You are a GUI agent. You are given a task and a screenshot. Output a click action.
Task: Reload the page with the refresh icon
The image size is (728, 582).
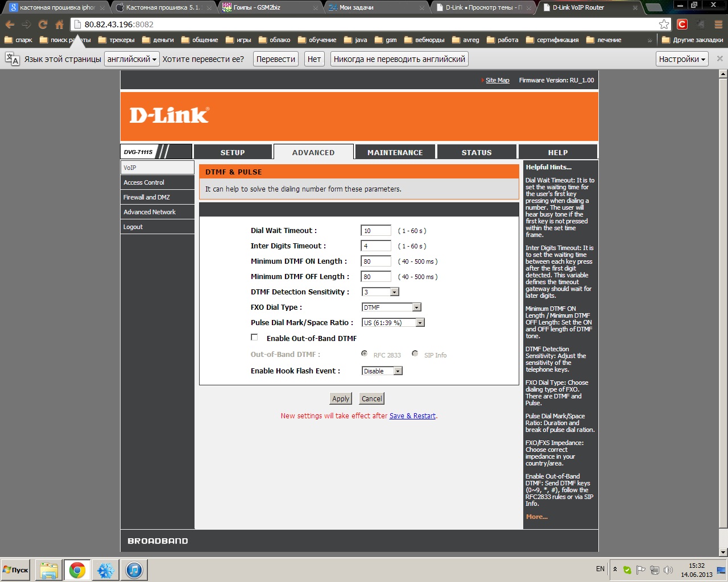[x=43, y=24]
